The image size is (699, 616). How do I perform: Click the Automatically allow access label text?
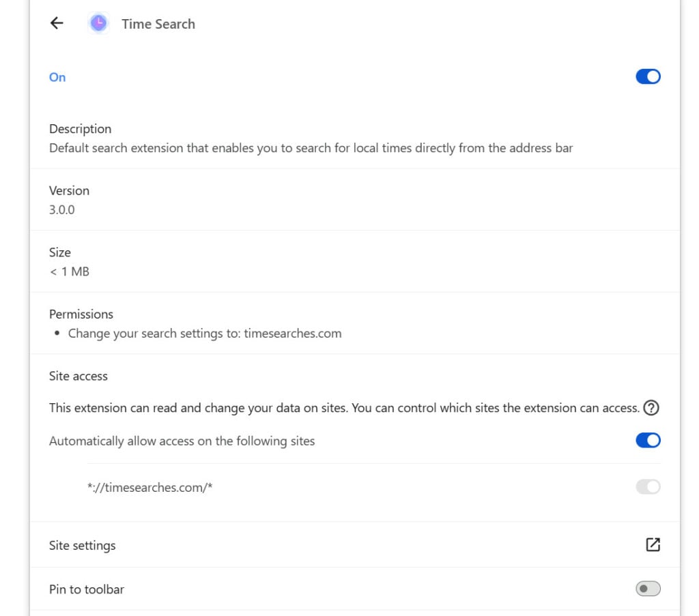click(x=182, y=441)
